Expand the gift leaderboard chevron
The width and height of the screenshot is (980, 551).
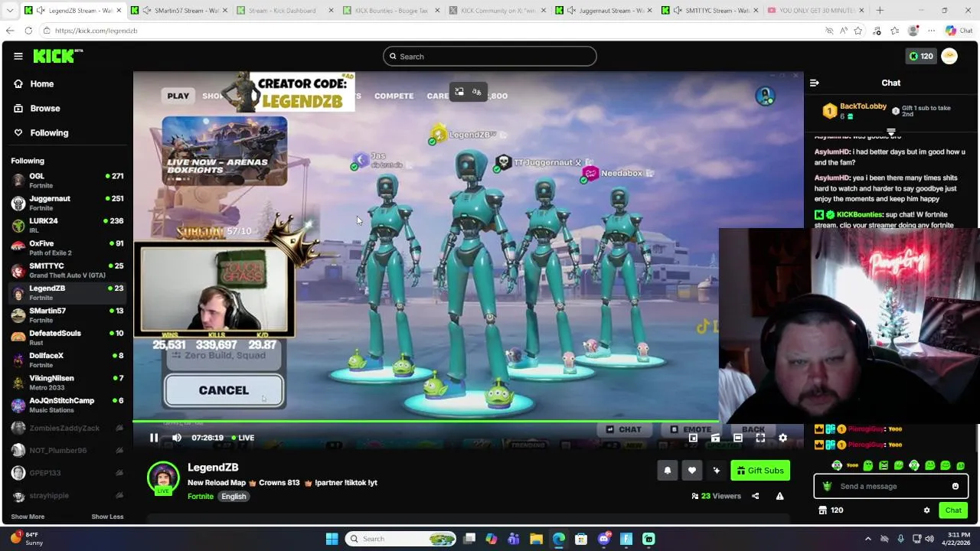[890, 132]
